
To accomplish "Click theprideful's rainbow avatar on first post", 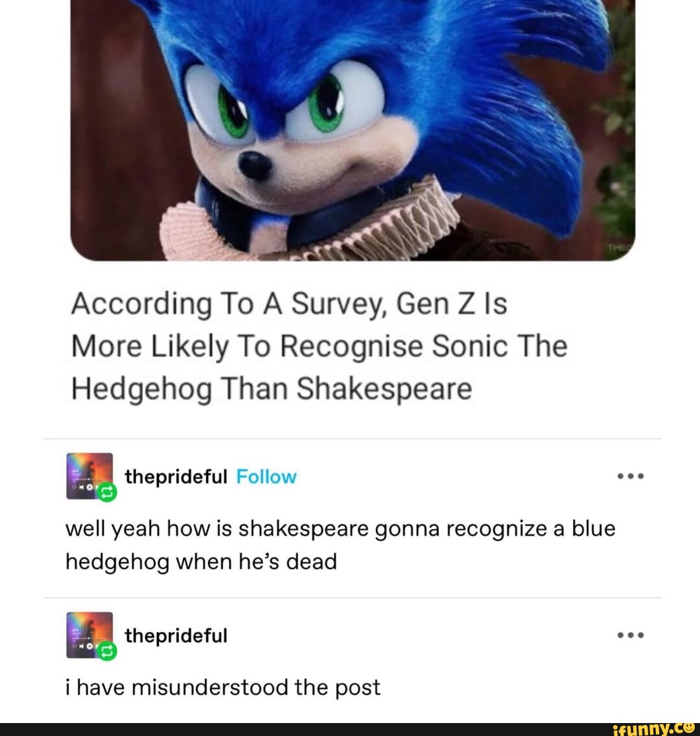I will [x=87, y=476].
